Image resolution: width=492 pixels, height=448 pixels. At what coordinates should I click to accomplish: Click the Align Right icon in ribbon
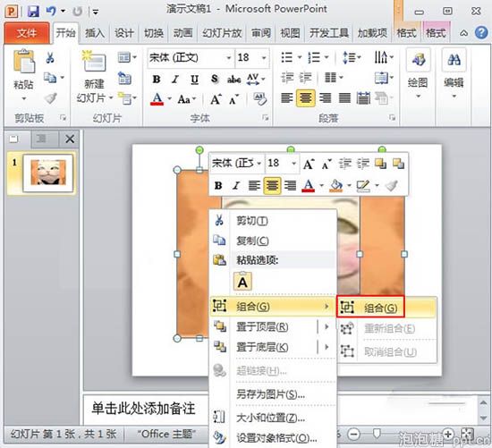point(326,98)
